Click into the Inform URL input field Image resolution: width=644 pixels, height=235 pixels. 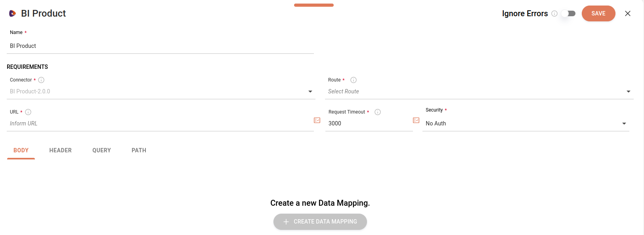pos(159,123)
